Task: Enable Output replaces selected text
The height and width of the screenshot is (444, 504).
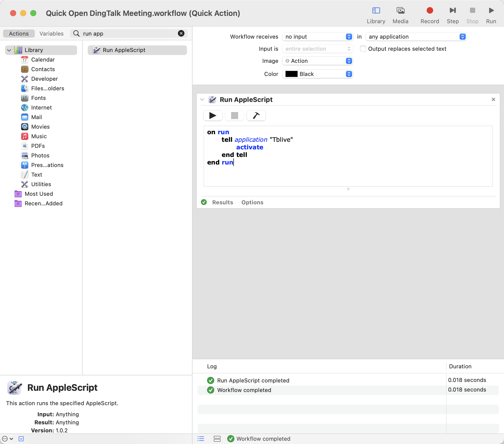Action: (x=363, y=49)
